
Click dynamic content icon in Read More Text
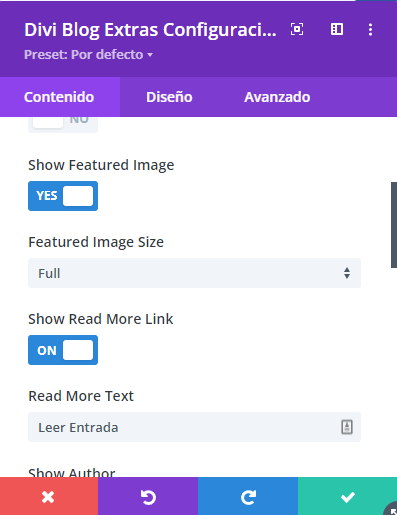(347, 427)
